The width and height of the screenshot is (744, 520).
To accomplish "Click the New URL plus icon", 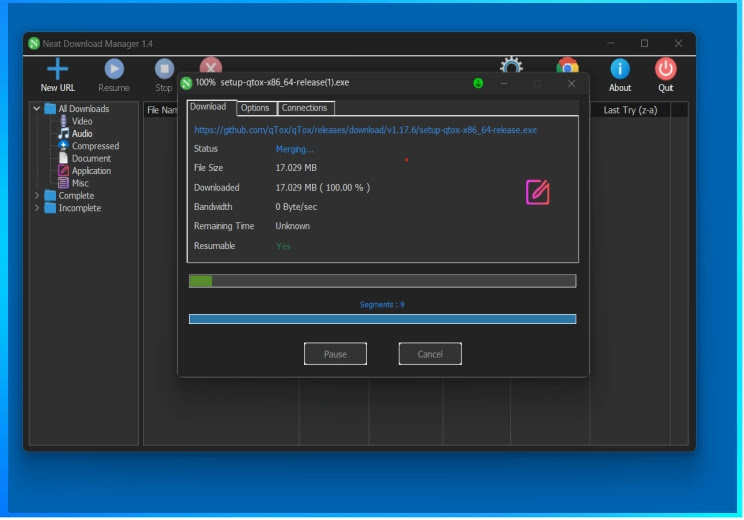I will tap(57, 69).
